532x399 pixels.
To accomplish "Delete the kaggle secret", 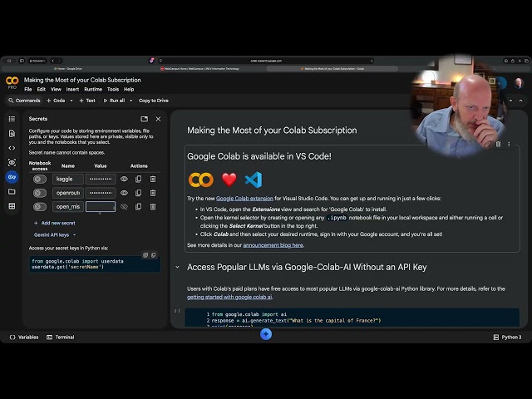I will coord(153,179).
